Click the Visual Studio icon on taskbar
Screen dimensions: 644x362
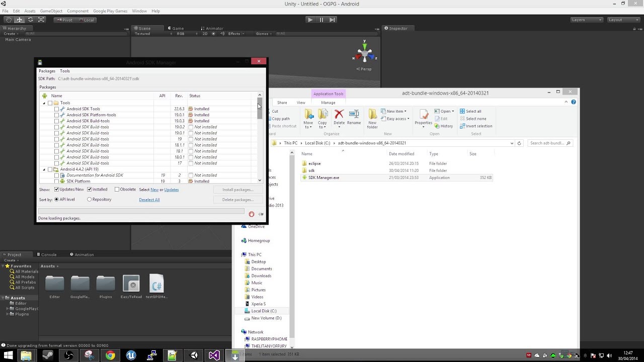(214, 355)
